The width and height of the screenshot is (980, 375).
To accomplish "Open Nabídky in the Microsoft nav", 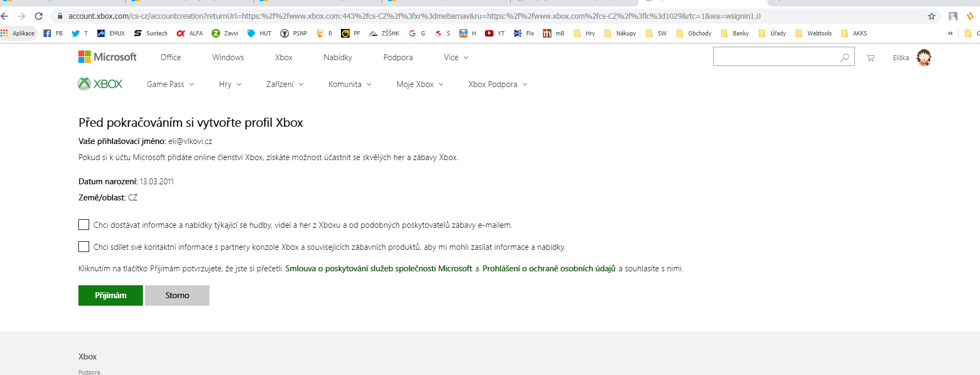I will 338,57.
